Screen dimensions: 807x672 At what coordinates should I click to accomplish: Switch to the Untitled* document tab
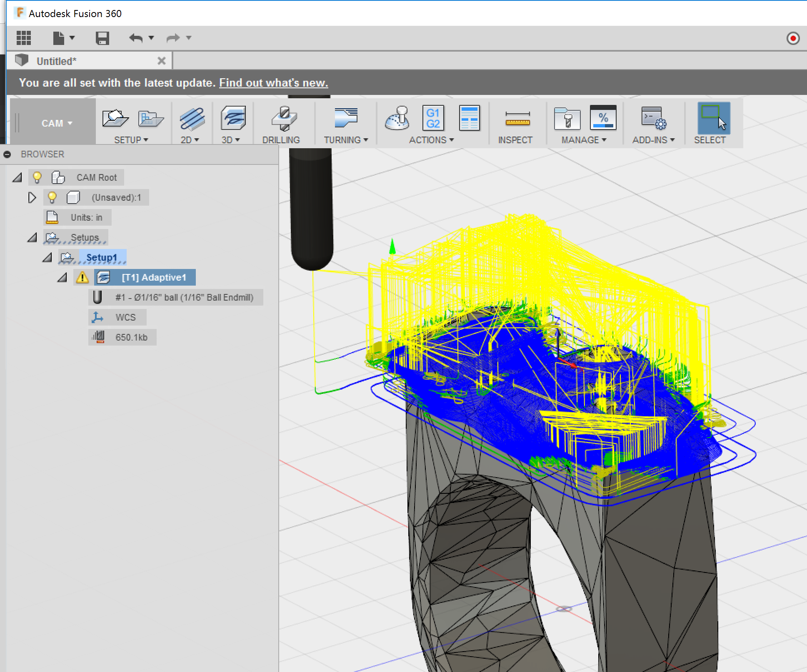pos(57,60)
